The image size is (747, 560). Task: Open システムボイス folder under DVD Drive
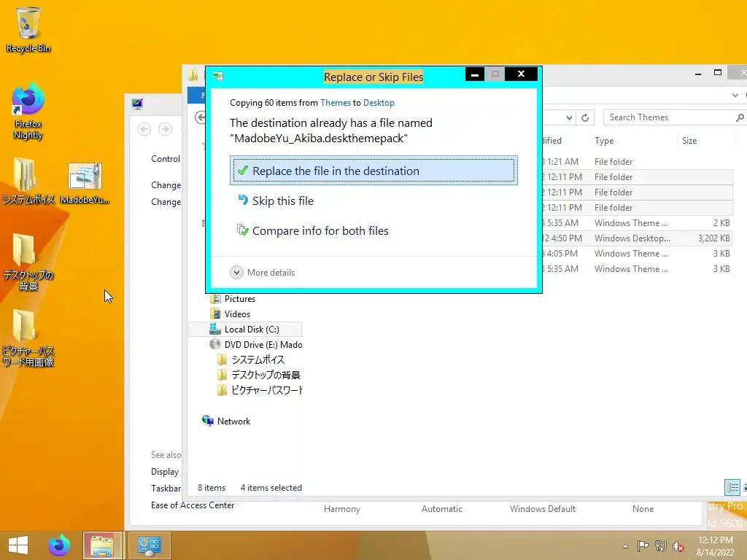(258, 360)
